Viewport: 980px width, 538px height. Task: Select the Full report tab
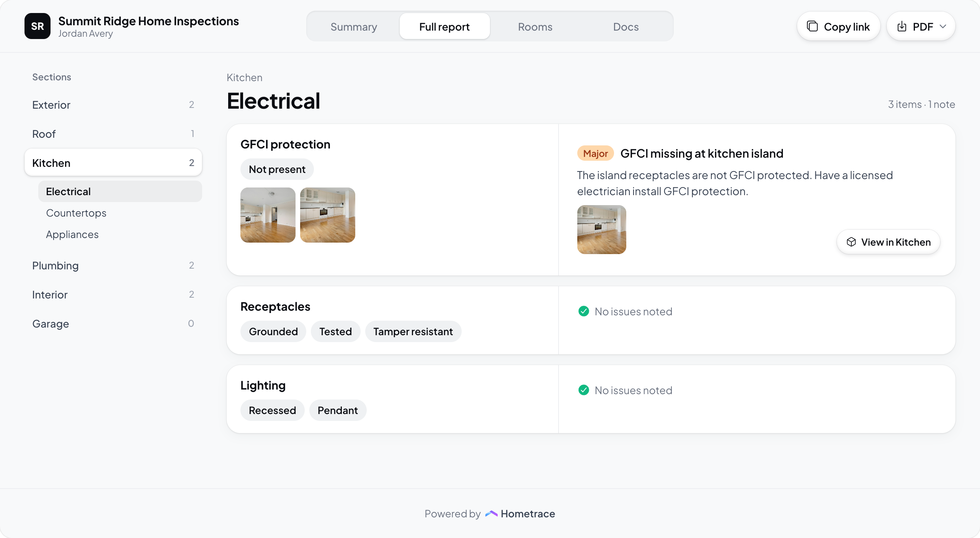coord(444,26)
